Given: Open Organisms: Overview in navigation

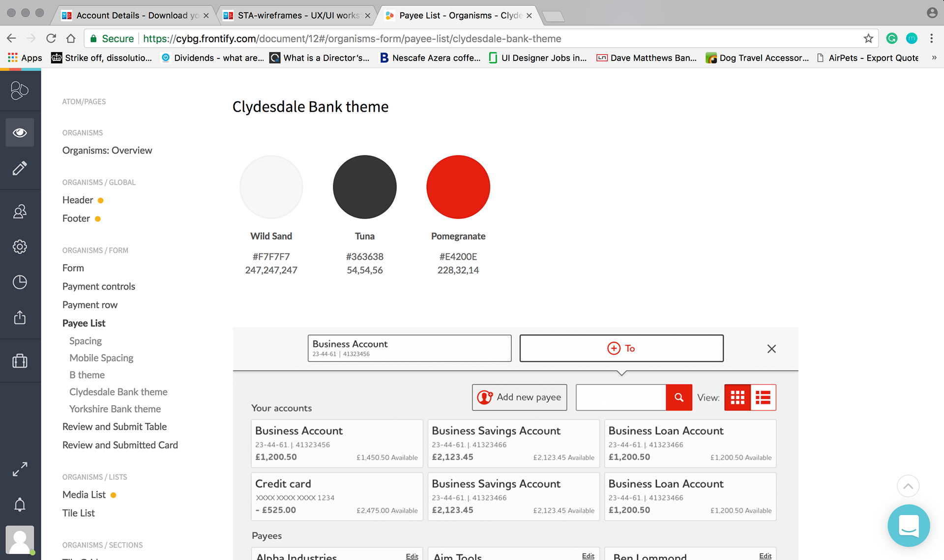Looking at the screenshot, I should 107,150.
